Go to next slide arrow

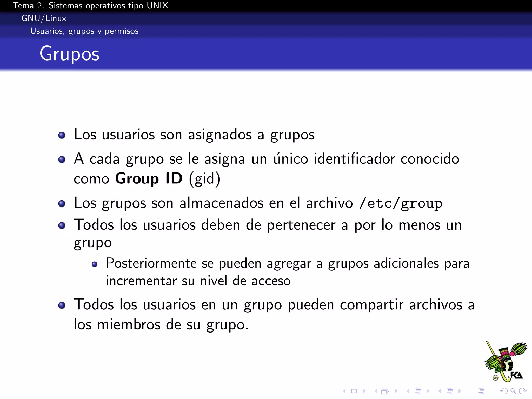(x=364, y=391)
